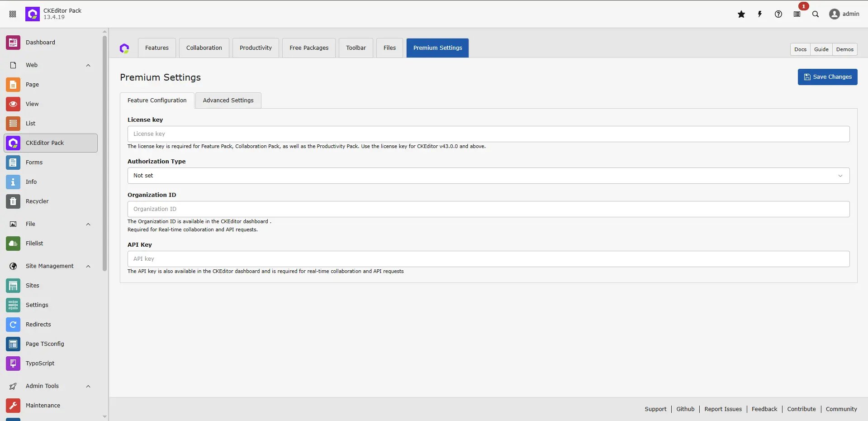Open the Advanced Settings tab
This screenshot has height=421, width=868.
(x=228, y=100)
